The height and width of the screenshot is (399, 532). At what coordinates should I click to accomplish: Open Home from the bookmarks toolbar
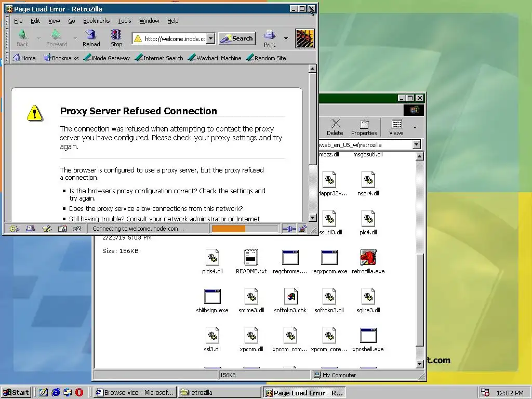(24, 58)
